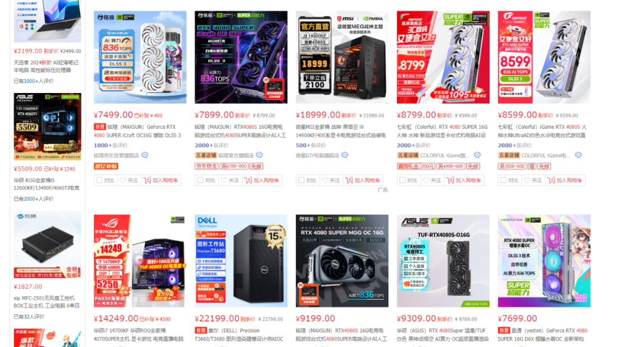Image resolution: width=644 pixels, height=347 pixels.
Task: Add ¥8599.00 iGame card to cart
Action: [565, 180]
